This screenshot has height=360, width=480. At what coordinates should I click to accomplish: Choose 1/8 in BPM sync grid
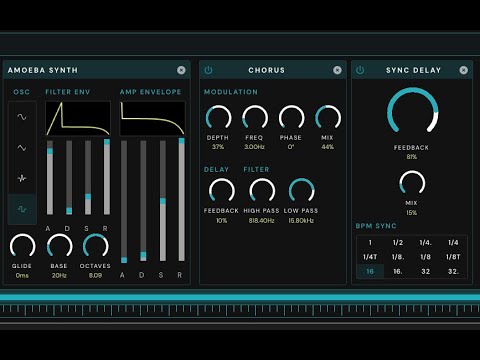pos(425,257)
